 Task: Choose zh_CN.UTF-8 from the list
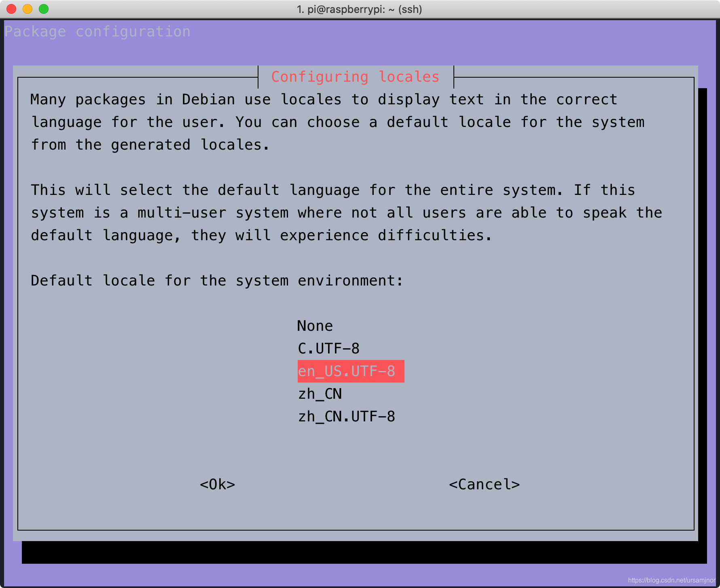click(x=347, y=417)
